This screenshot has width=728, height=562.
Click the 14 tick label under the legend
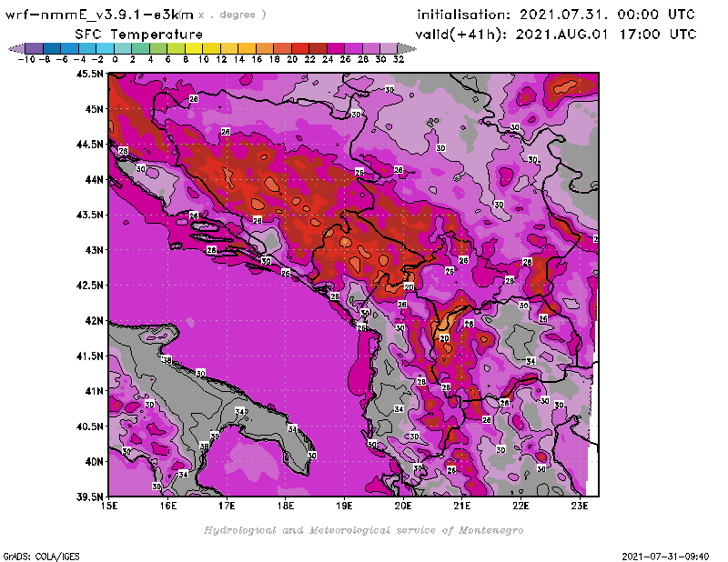pyautogui.click(x=238, y=59)
